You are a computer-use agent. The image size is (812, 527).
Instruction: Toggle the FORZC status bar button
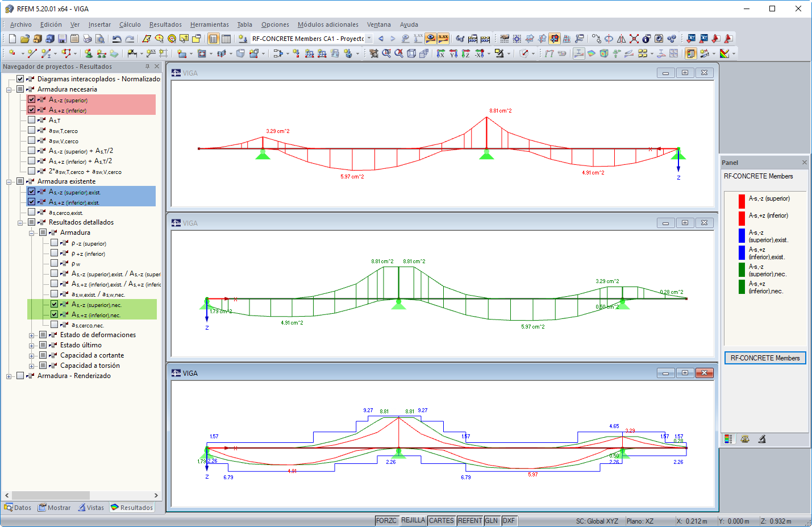click(x=386, y=521)
